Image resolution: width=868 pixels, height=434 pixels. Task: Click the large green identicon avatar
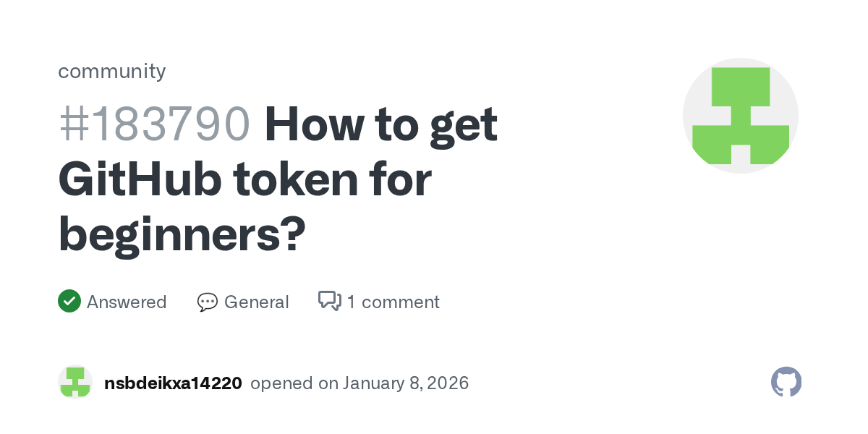coord(740,116)
